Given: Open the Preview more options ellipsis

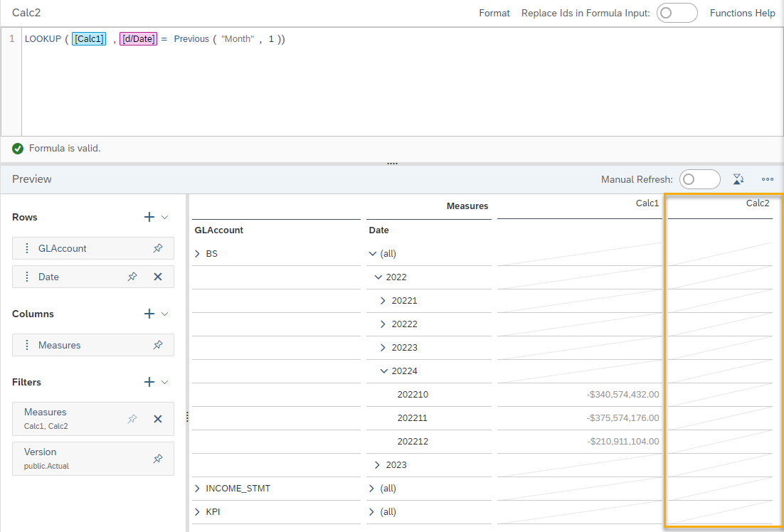Looking at the screenshot, I should 768,179.
